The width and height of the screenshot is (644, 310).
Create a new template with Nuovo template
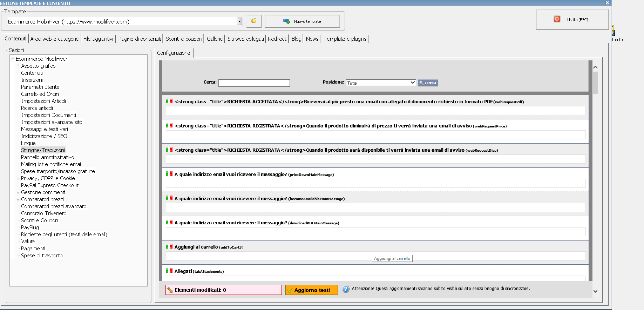[302, 21]
